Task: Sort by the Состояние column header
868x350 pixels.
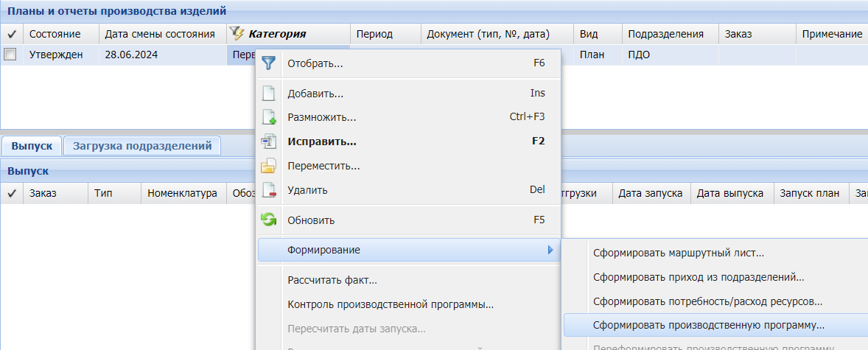Action: point(55,34)
